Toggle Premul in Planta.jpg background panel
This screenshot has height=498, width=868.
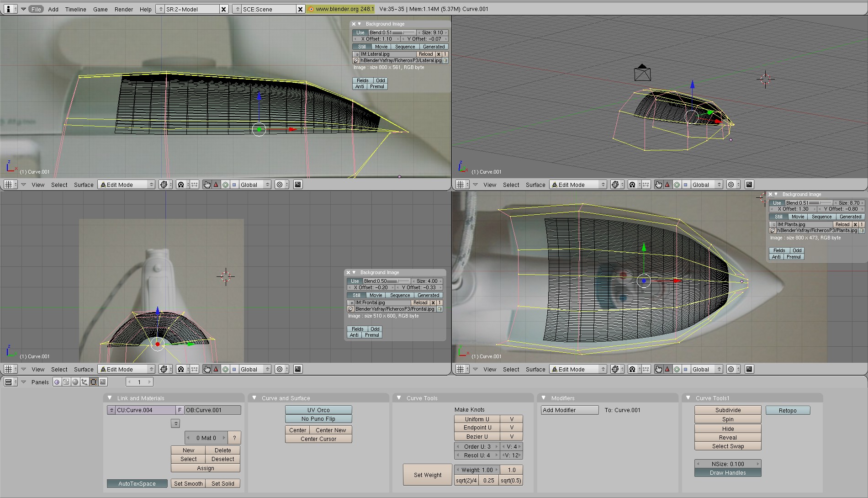coord(794,257)
